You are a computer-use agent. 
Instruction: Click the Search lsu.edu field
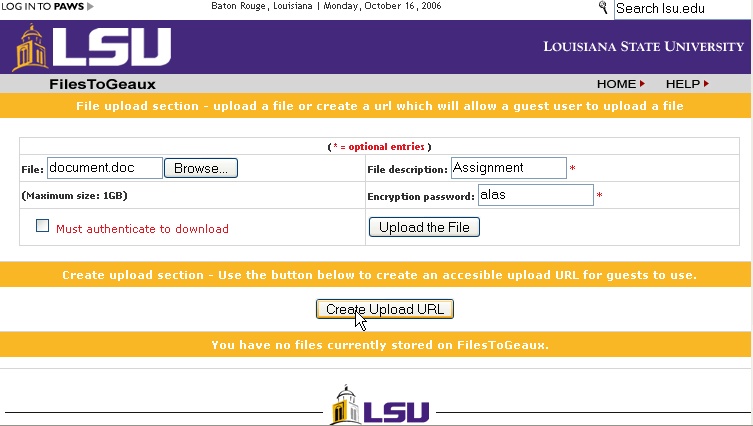click(682, 9)
